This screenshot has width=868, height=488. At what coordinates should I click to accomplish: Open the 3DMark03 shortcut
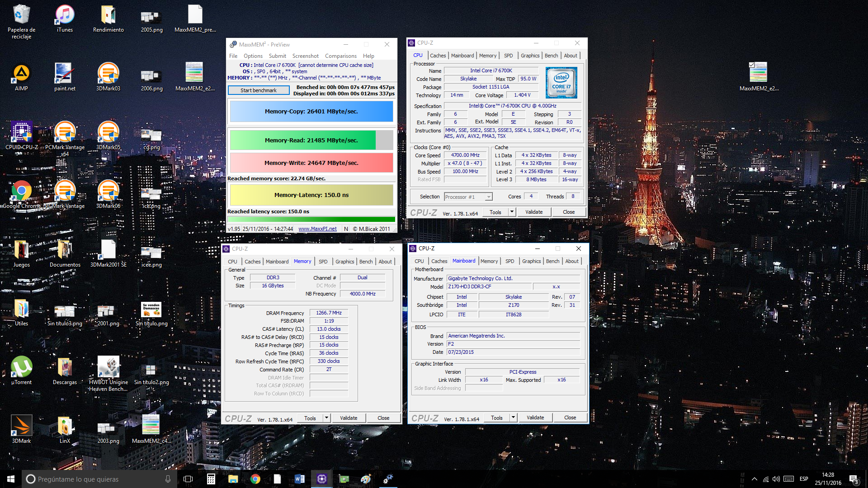tap(108, 78)
